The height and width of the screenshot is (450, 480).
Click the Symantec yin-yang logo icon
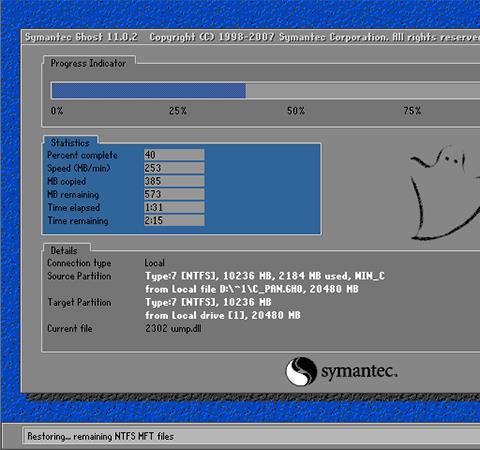301,371
